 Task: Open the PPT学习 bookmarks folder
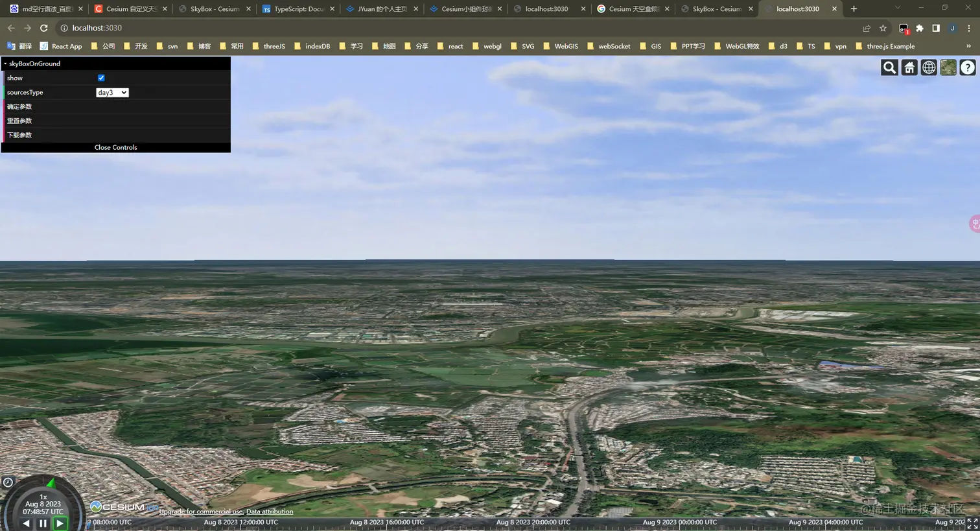[x=687, y=46]
